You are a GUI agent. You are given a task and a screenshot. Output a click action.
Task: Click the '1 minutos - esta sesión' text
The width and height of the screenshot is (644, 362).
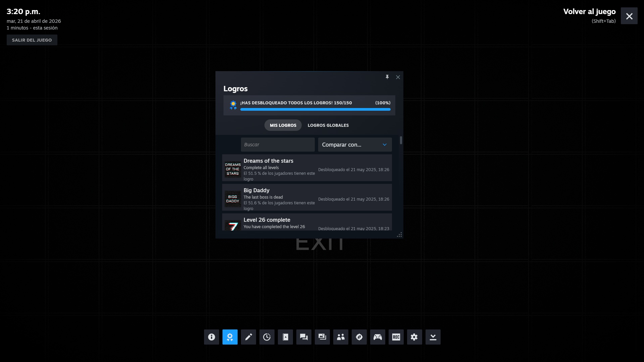pos(32,28)
